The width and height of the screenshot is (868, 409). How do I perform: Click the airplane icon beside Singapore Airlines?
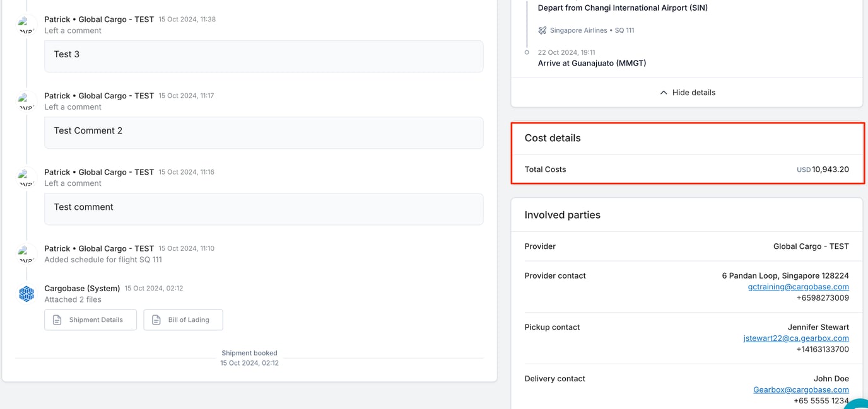coord(542,30)
